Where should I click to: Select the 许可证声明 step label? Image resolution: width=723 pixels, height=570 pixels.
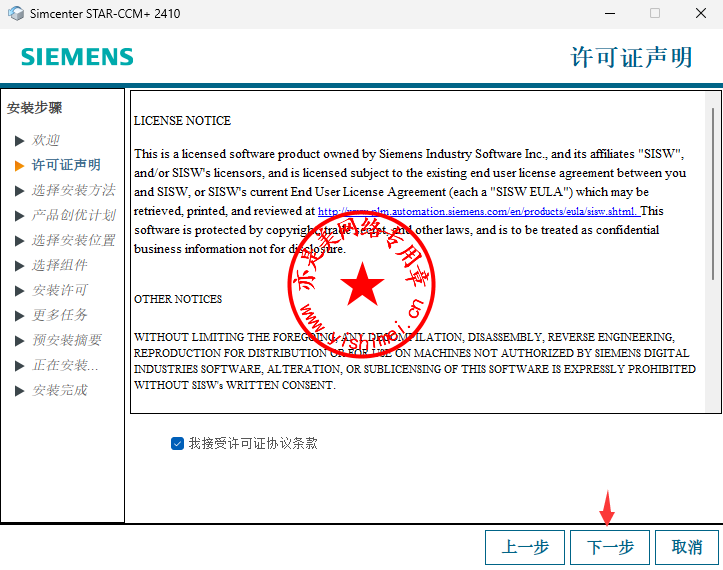tap(66, 165)
